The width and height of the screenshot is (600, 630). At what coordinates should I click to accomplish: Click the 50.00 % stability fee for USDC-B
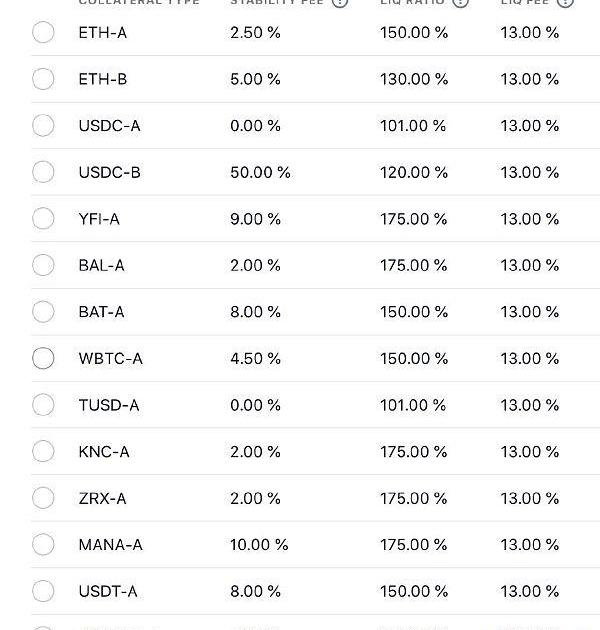click(260, 172)
